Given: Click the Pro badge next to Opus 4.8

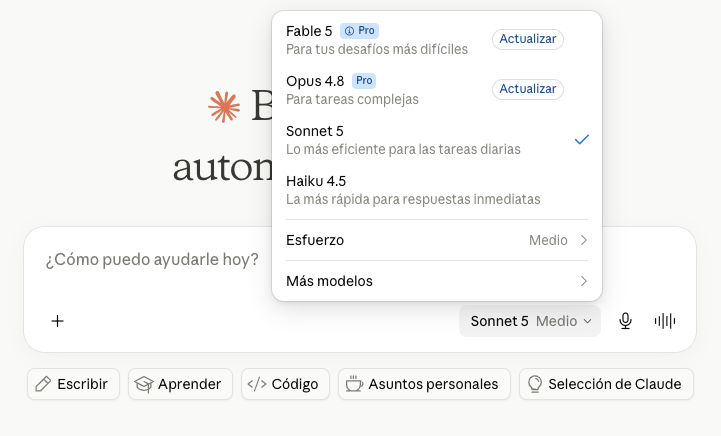Looking at the screenshot, I should tap(364, 80).
